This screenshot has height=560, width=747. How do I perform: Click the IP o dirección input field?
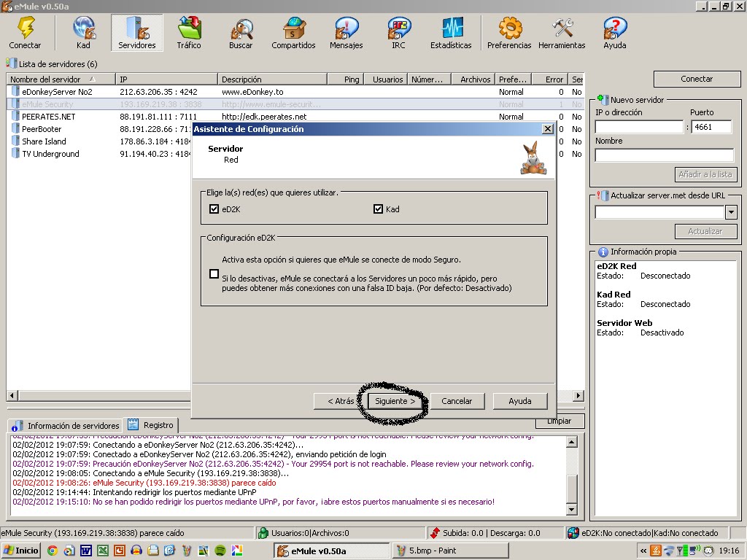pos(639,127)
